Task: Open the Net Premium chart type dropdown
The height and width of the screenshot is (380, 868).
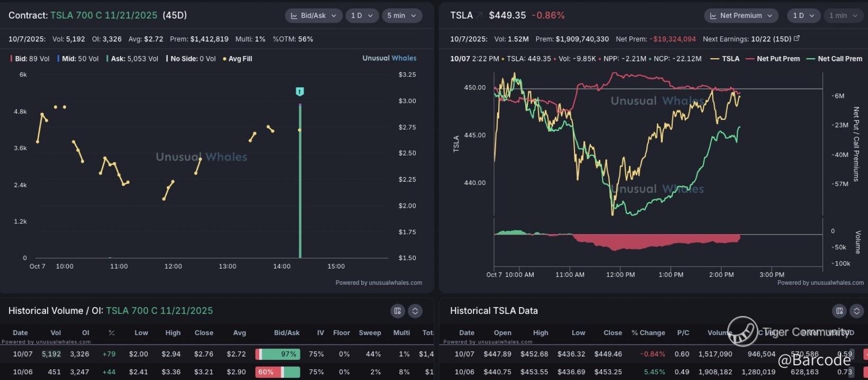Action: click(x=741, y=16)
